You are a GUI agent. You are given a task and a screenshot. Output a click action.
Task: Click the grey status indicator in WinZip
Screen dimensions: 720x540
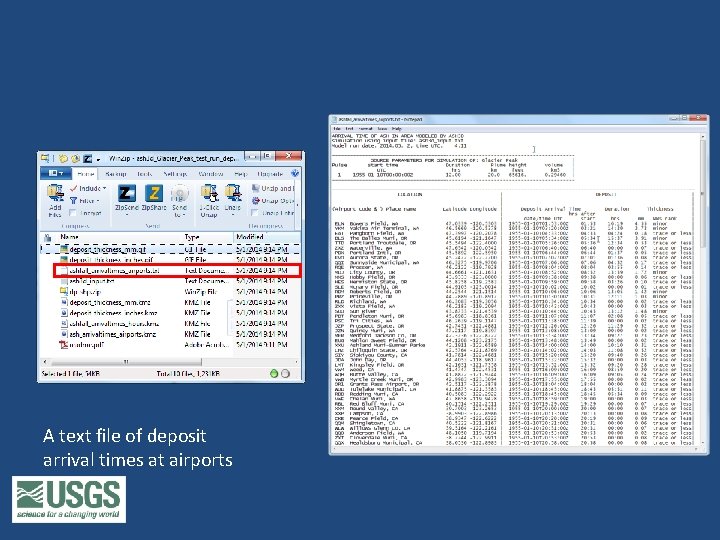click(x=286, y=373)
